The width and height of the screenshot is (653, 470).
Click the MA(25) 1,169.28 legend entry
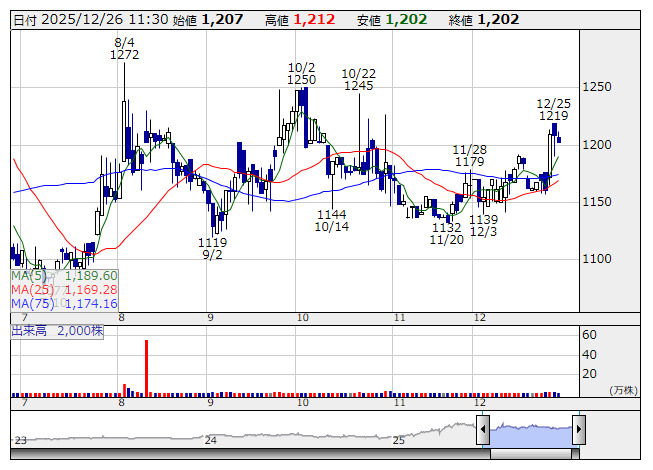pyautogui.click(x=64, y=290)
